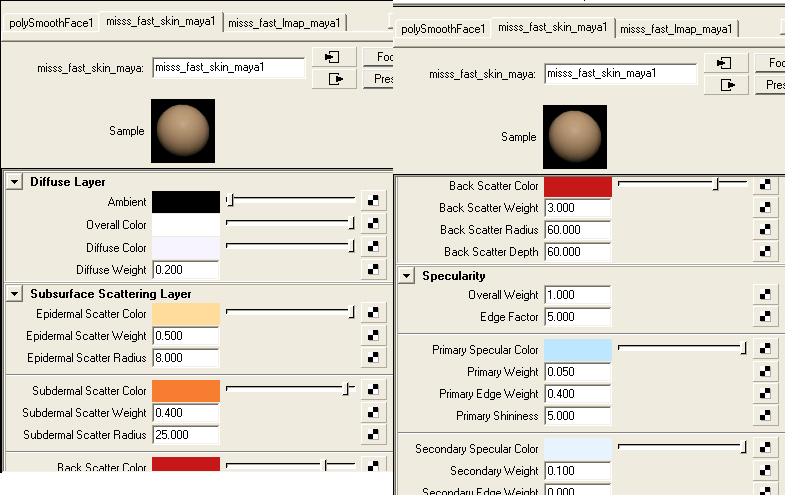The width and height of the screenshot is (785, 495).
Task: Click the Sample sphere swatch in left panel
Action: click(183, 131)
